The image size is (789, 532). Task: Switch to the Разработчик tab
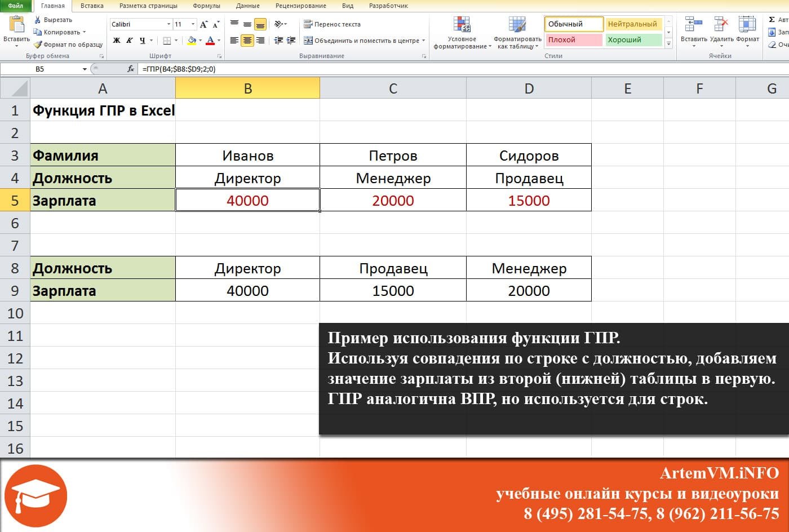tap(388, 6)
